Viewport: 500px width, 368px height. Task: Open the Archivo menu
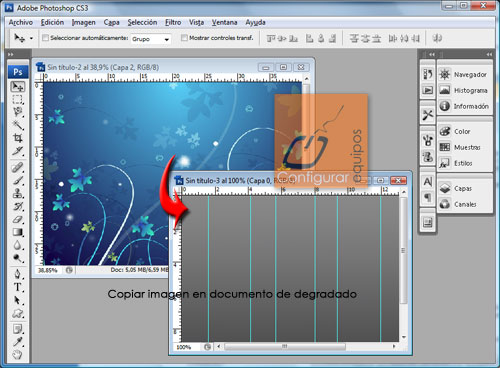coord(21,22)
